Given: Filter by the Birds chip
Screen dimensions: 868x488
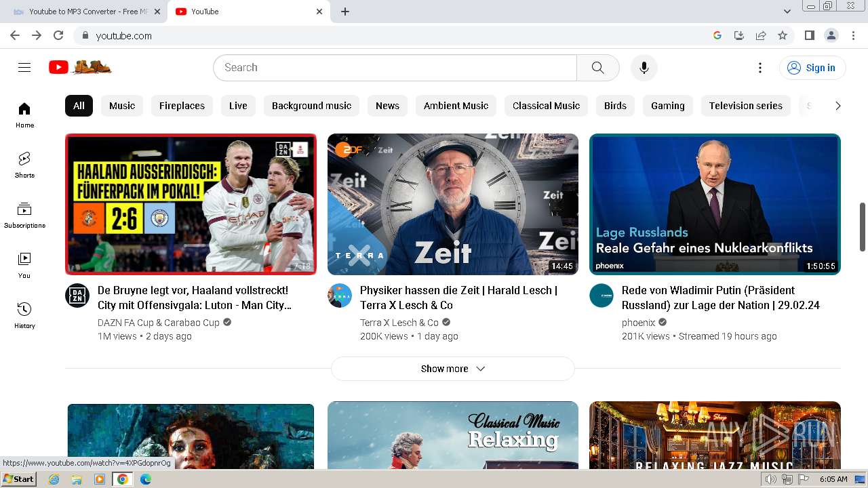Looking at the screenshot, I should tap(615, 106).
